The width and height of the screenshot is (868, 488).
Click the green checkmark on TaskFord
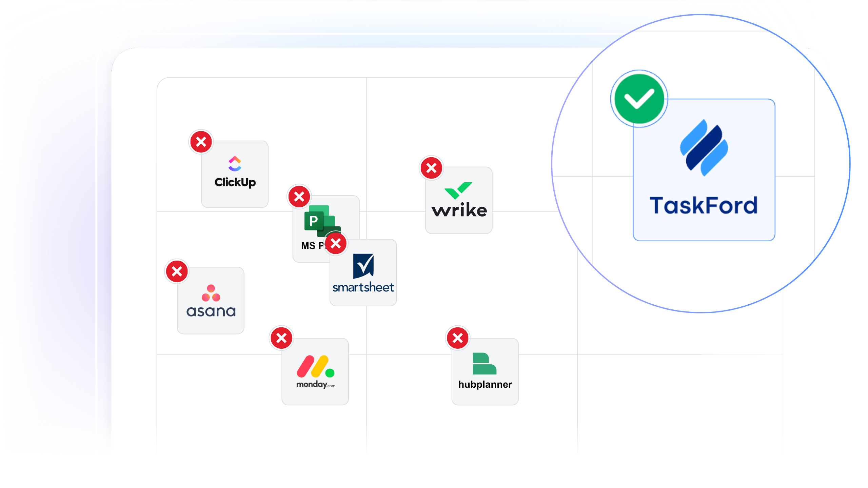[639, 99]
